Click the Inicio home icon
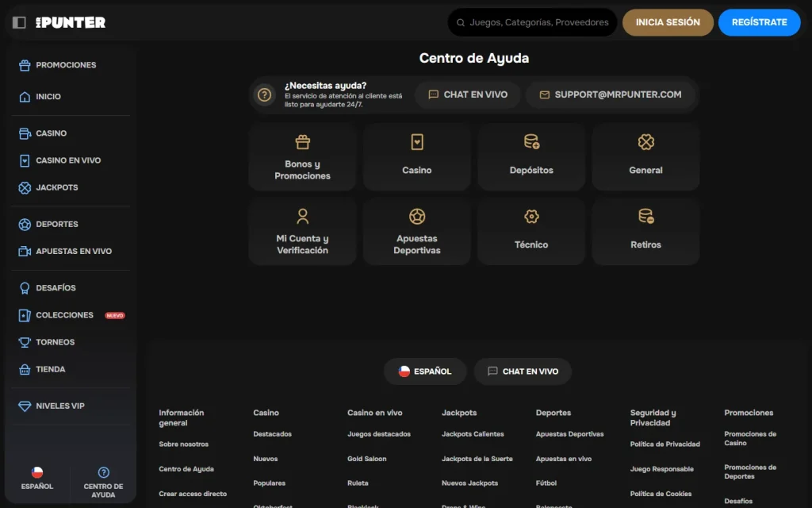The height and width of the screenshot is (508, 812). 25,97
